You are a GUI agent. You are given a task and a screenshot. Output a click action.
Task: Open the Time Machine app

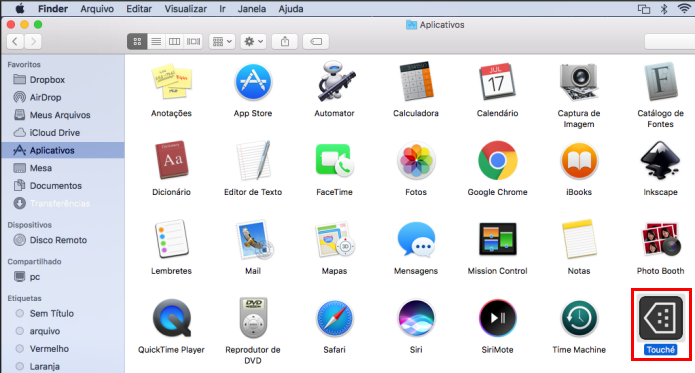point(579,318)
